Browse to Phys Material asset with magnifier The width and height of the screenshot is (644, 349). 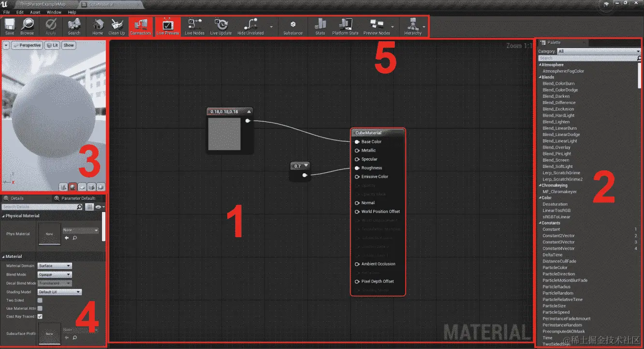[x=74, y=238]
